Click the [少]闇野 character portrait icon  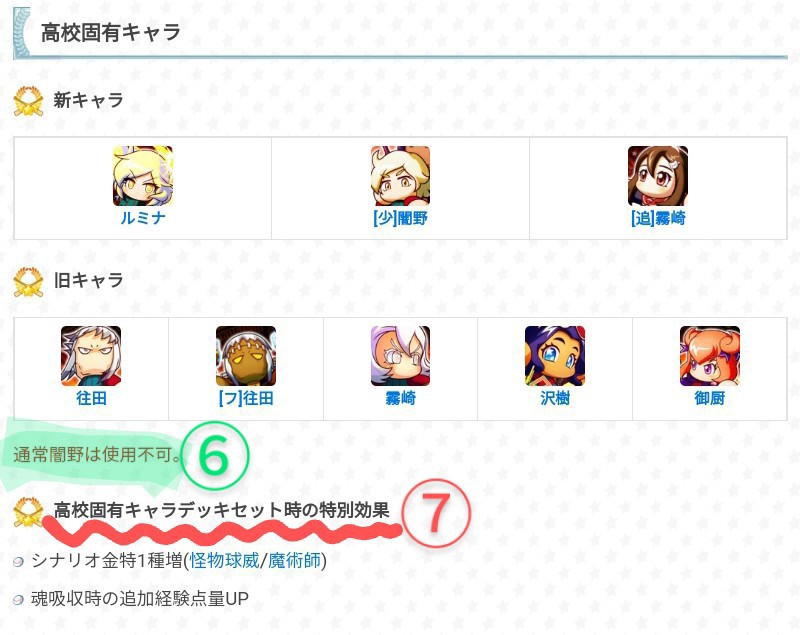click(x=401, y=176)
